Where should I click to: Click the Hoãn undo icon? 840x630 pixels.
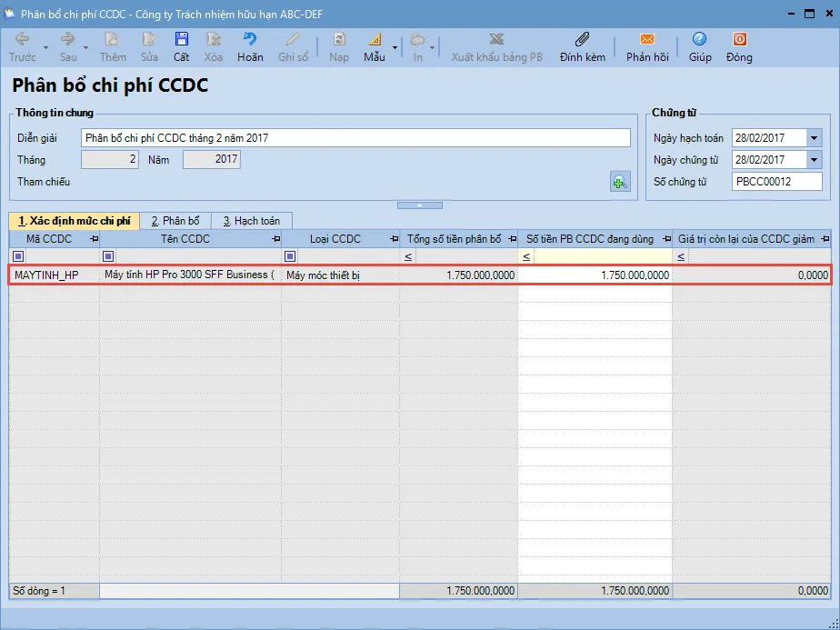[250, 40]
